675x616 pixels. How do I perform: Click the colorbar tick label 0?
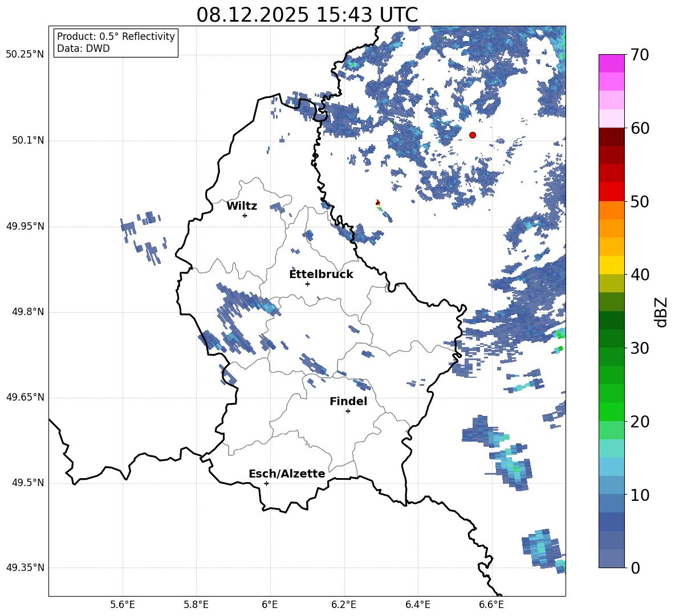point(635,568)
